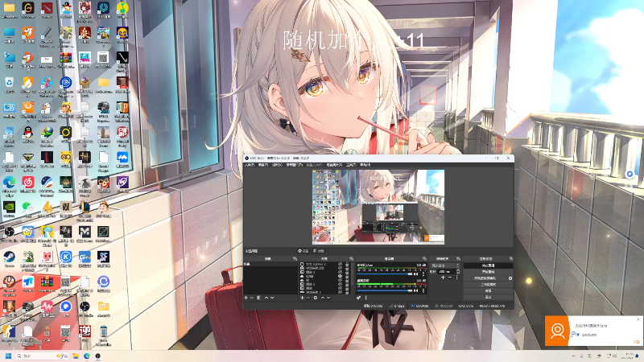Open Microsoft Edge from taskbar

point(87,356)
